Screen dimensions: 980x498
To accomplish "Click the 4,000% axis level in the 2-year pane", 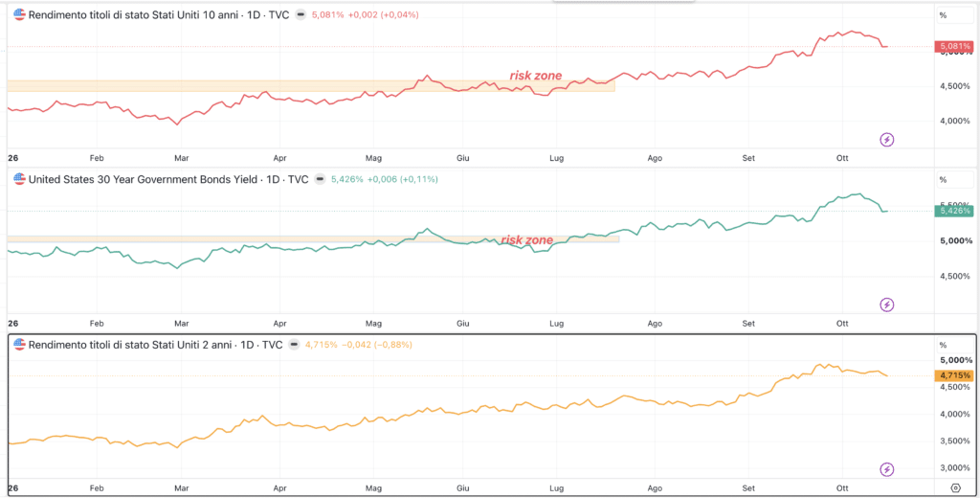I will click(956, 414).
